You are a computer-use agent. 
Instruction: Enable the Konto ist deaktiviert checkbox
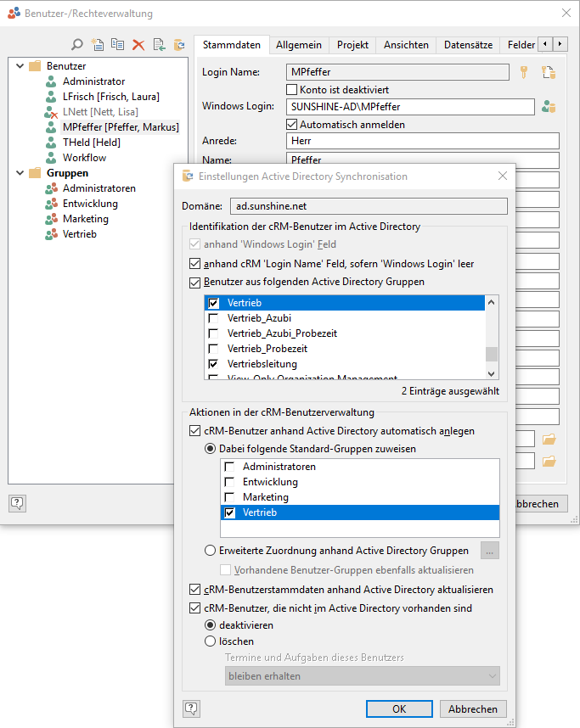click(293, 89)
